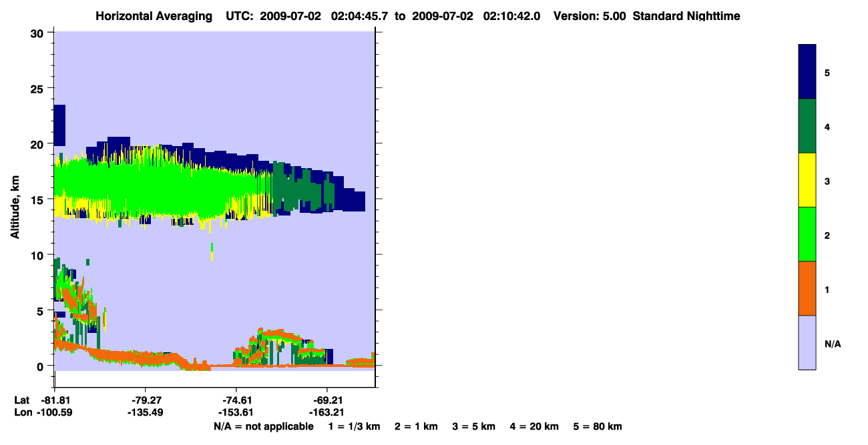
Task: Click the 30 tick label on altitude axis
Action: pyautogui.click(x=37, y=33)
